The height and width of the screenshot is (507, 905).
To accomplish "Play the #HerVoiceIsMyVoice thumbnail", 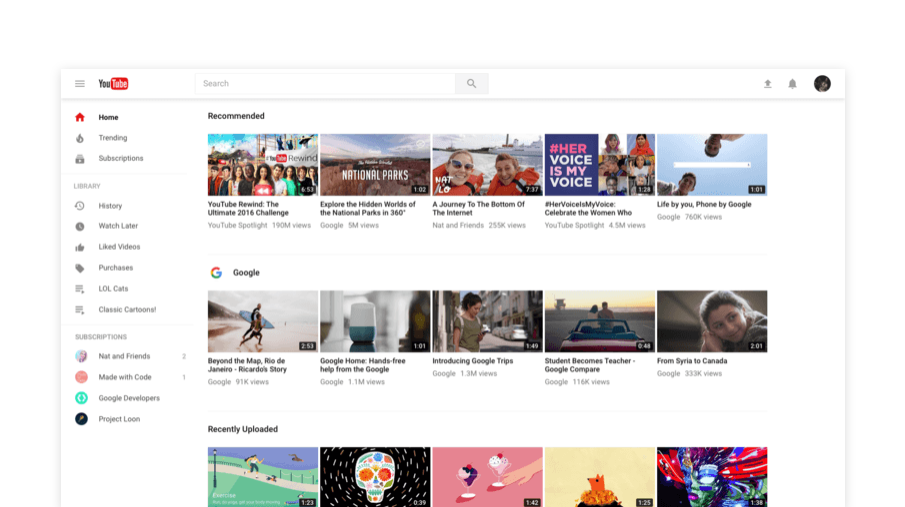I will click(x=600, y=165).
